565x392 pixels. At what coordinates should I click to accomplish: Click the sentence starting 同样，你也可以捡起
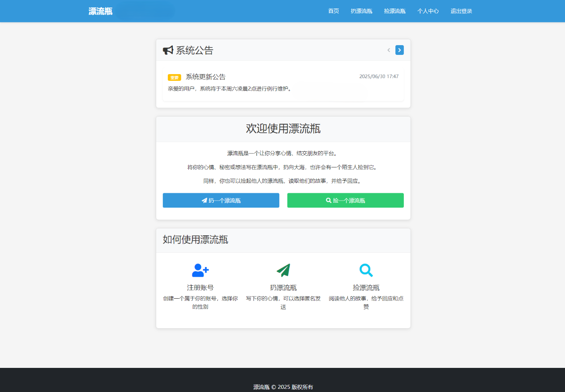coord(283,181)
